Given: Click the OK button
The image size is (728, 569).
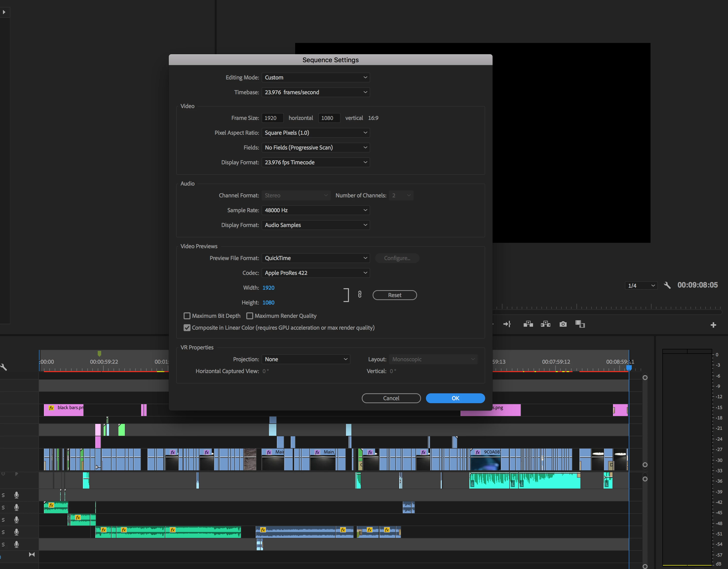Looking at the screenshot, I should pyautogui.click(x=455, y=398).
